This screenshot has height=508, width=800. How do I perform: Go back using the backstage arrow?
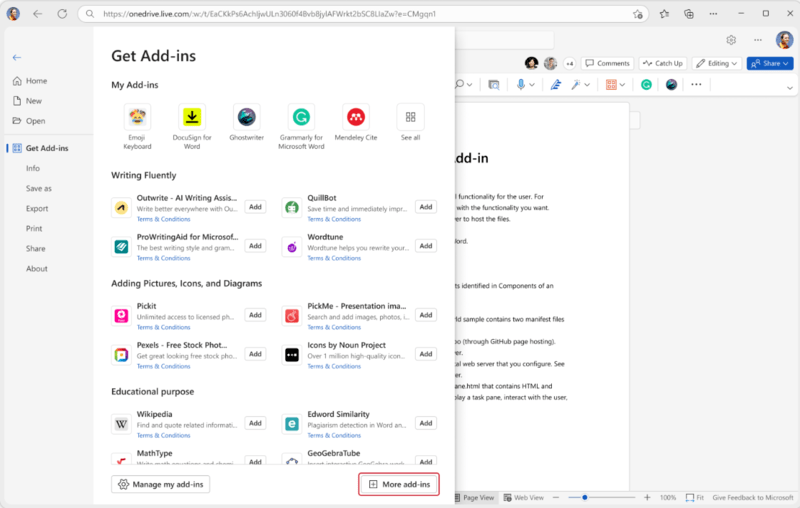[17, 58]
